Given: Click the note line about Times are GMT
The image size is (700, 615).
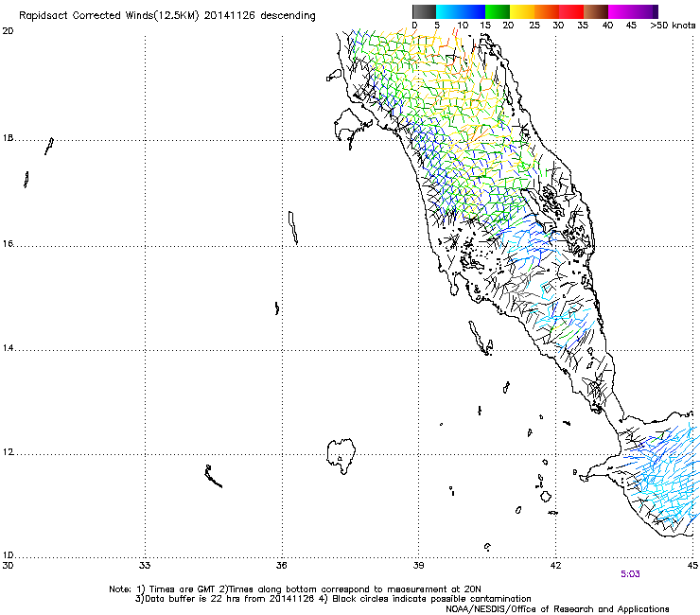Looking at the screenshot, I should (295, 589).
